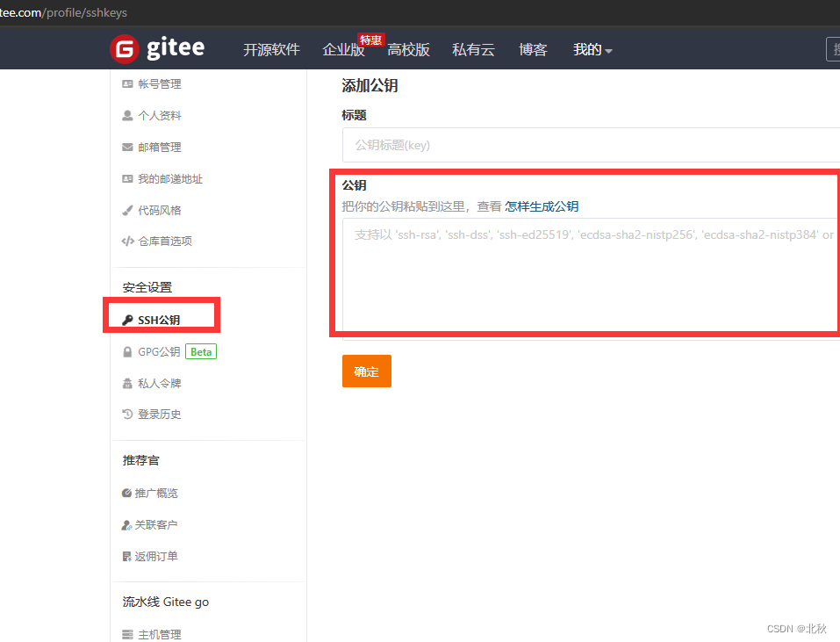The image size is (840, 642).
Task: Open the 开源软件 menu item
Action: pyautogui.click(x=271, y=49)
